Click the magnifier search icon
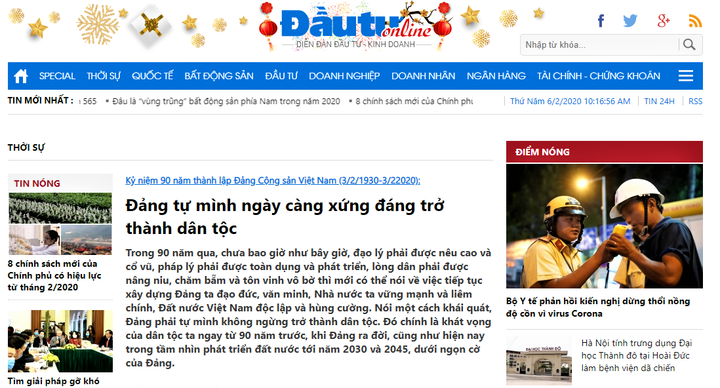720x388 pixels. (689, 45)
